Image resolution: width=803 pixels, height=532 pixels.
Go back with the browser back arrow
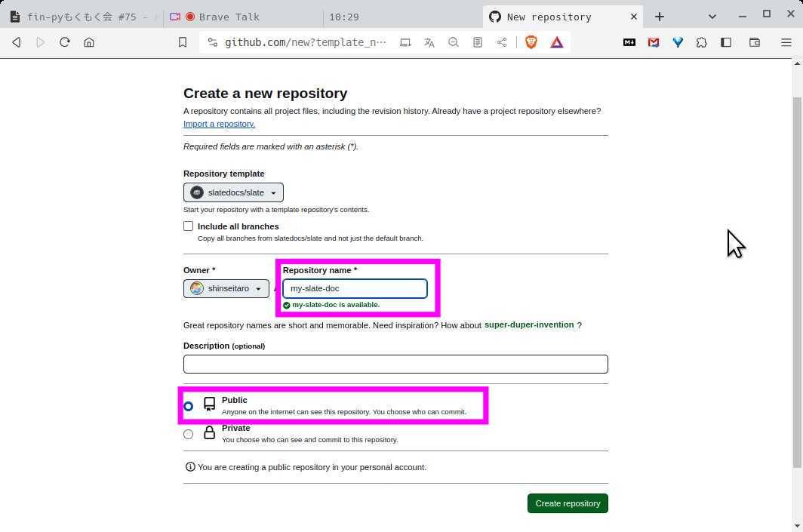pos(17,42)
